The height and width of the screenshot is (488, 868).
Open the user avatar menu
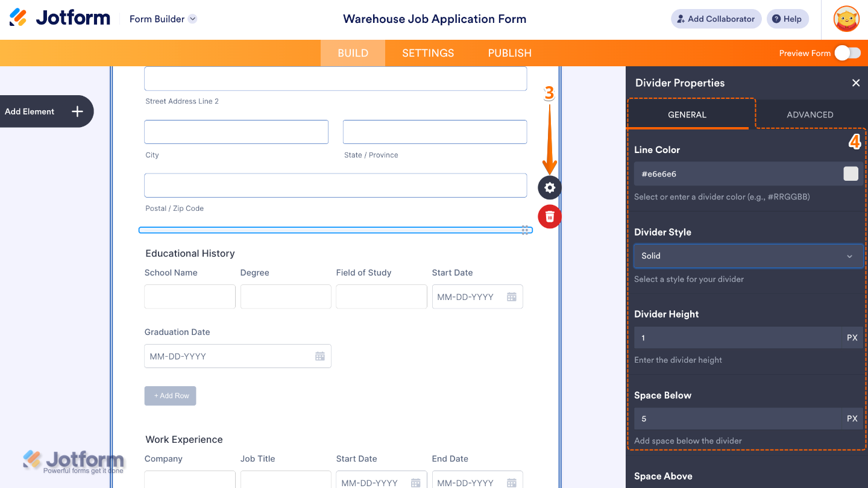[846, 19]
